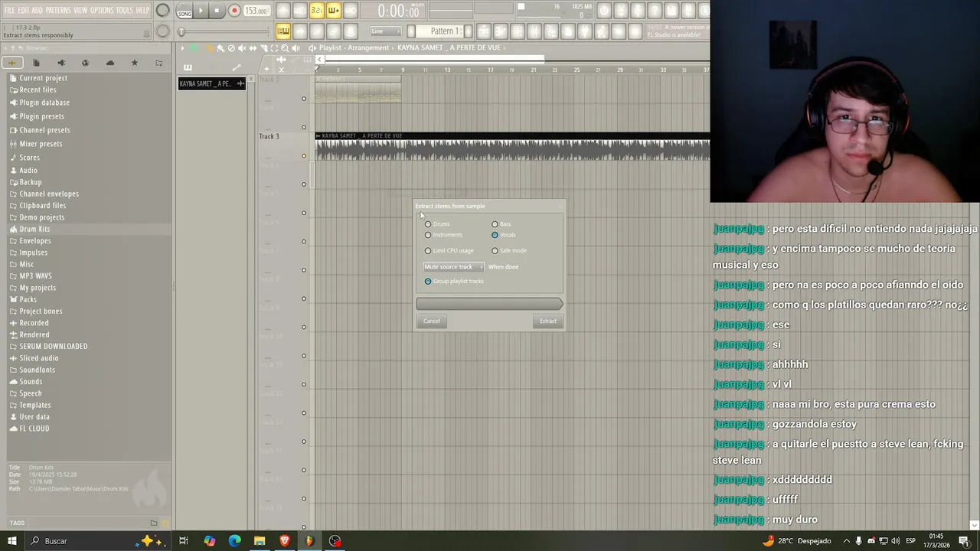
Task: Click the playlist zoom tool icon
Action: point(285,48)
